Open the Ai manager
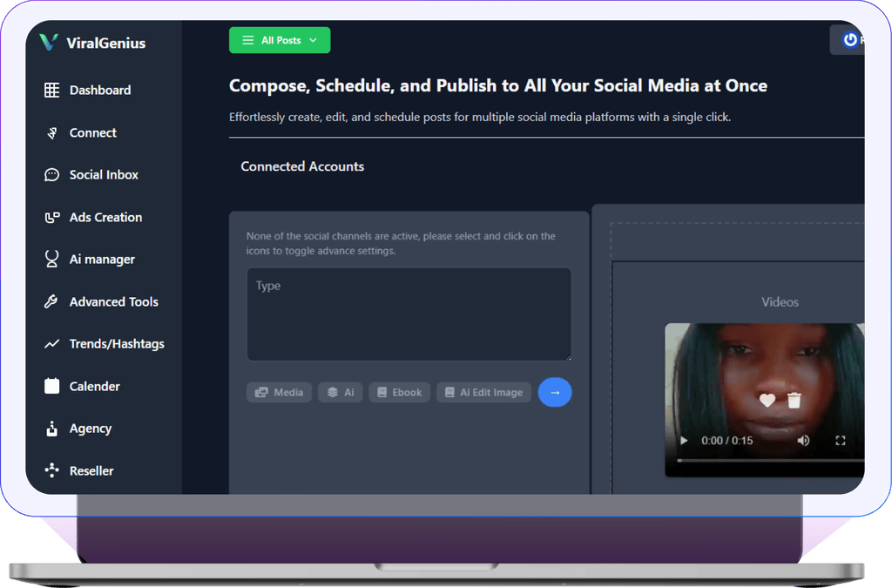 102,259
